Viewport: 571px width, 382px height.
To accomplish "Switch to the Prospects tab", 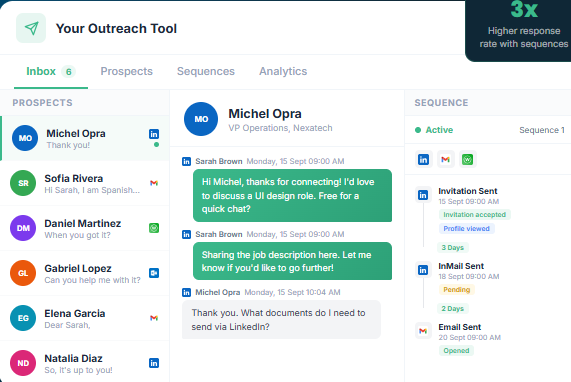I will [126, 71].
